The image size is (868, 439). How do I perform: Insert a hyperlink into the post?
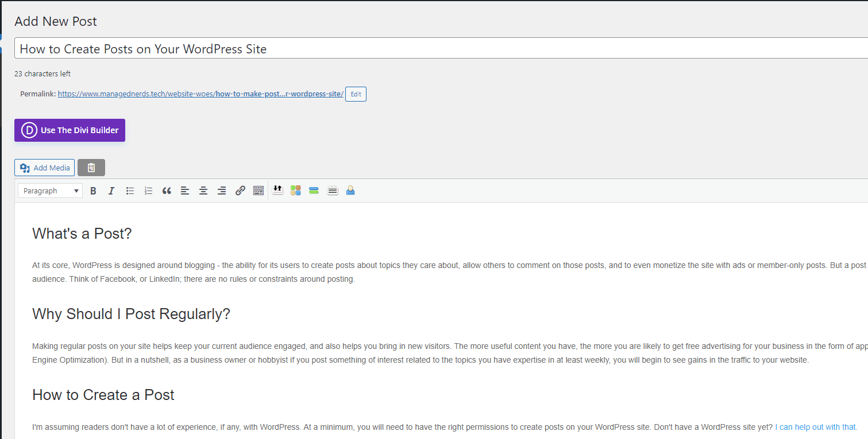click(240, 190)
